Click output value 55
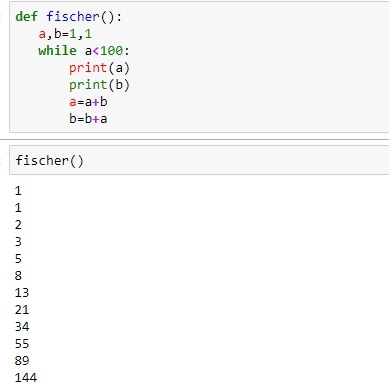The image size is (389, 388). point(22,344)
